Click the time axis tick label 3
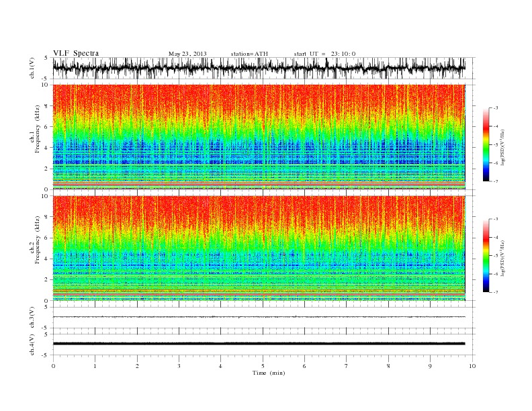The image size is (532, 411). pos(179,366)
